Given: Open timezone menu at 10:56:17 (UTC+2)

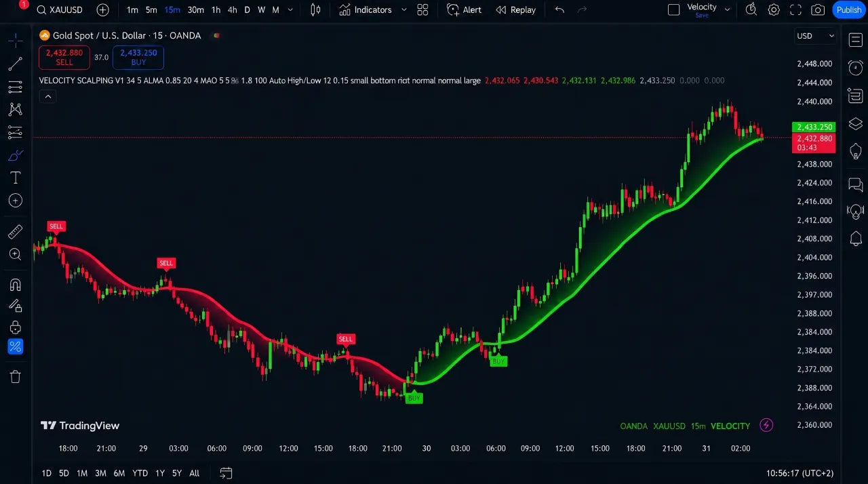Looking at the screenshot, I should [x=800, y=473].
